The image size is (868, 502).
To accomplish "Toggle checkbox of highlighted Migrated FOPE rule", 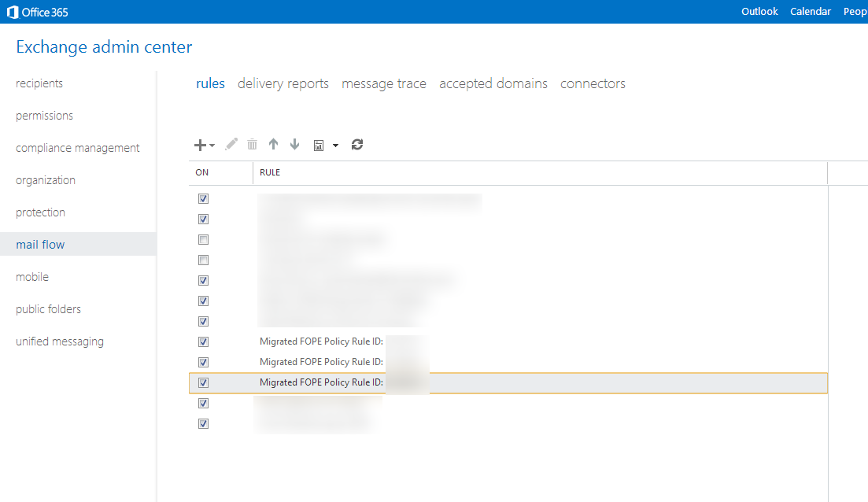I will point(203,383).
